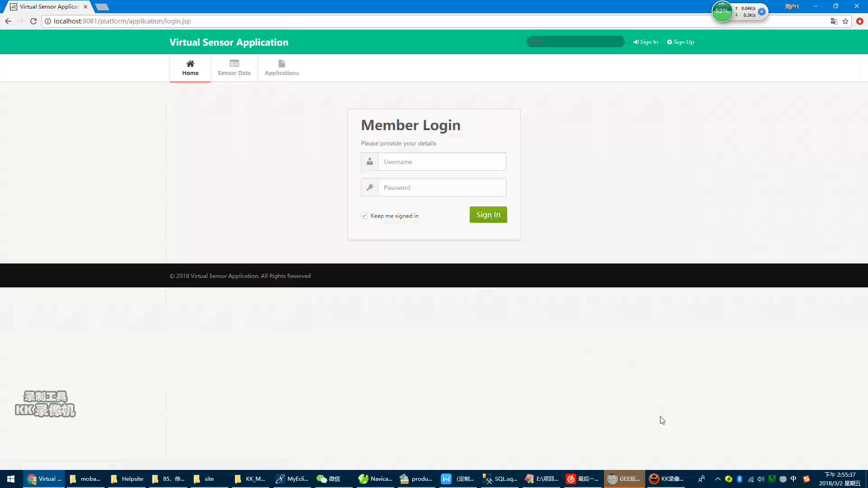Open the Windows Start menu
Screen dimensions: 868x488
point(11,479)
